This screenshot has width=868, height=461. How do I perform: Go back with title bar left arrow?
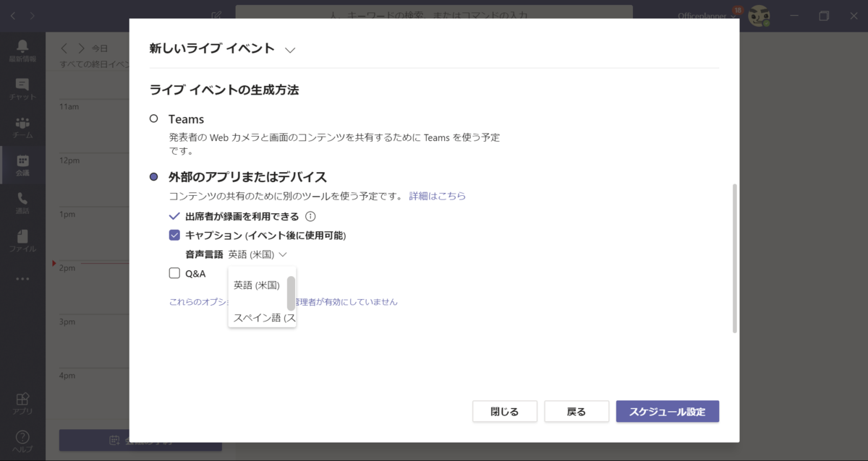click(x=13, y=15)
